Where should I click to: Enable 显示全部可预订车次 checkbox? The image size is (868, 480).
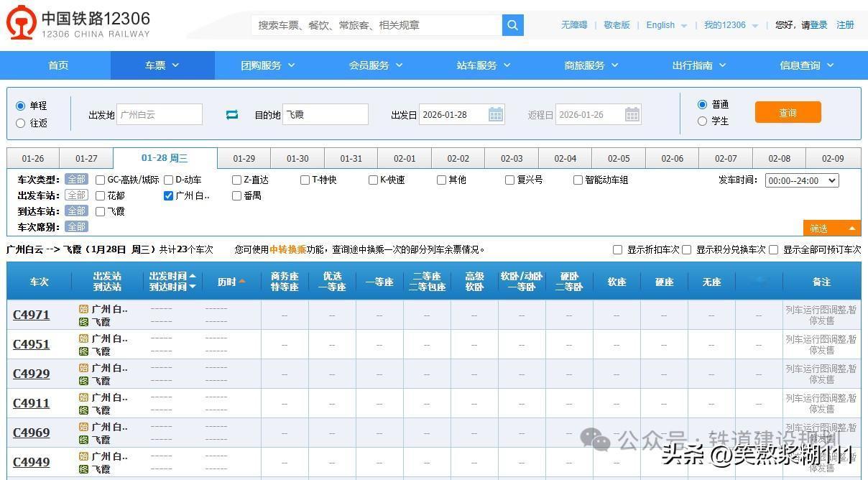773,249
